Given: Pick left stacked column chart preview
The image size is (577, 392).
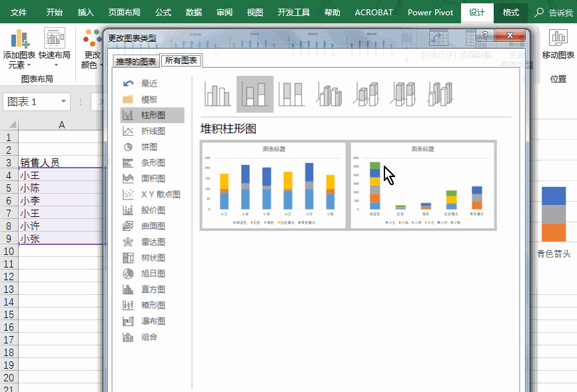Looking at the screenshot, I should 274,185.
